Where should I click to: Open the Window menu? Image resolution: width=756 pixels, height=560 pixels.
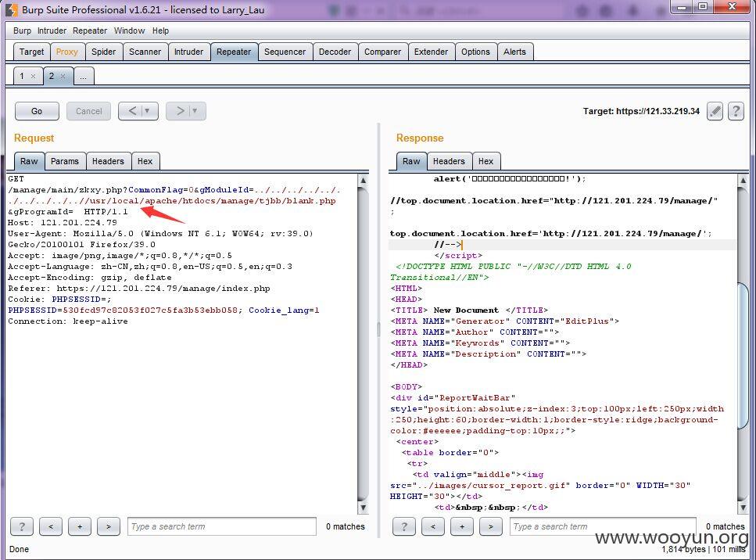coord(129,31)
